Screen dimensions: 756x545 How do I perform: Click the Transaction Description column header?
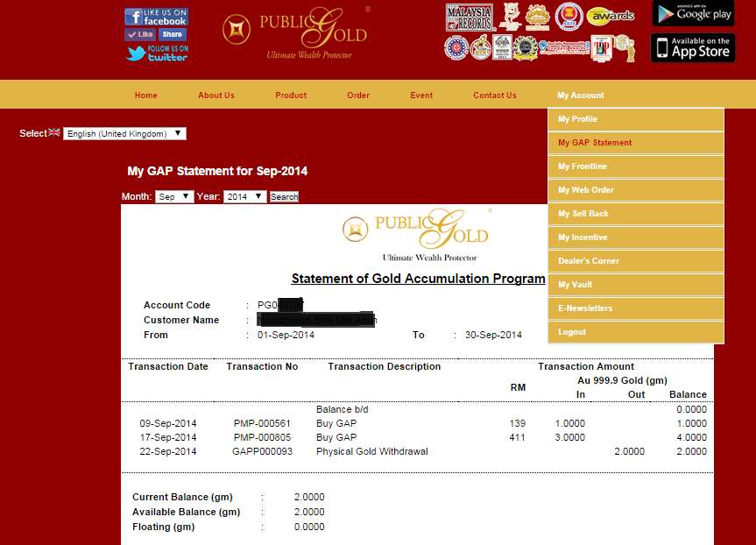point(385,366)
